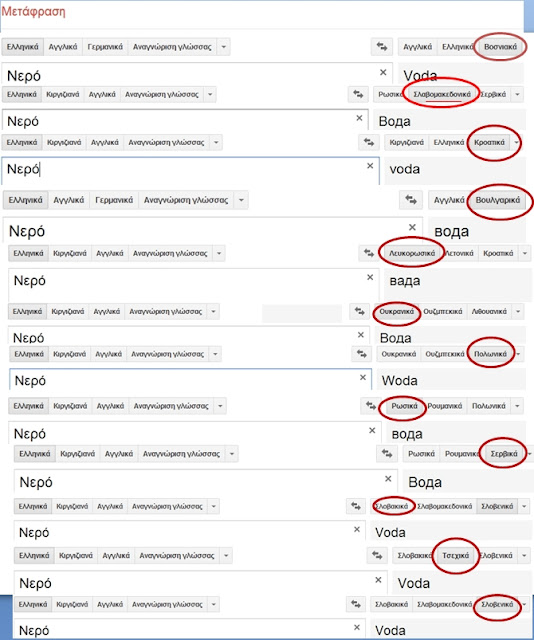
Task: Click the Ρουμανικά button beside circled Ρωσικά
Action: pos(445,406)
